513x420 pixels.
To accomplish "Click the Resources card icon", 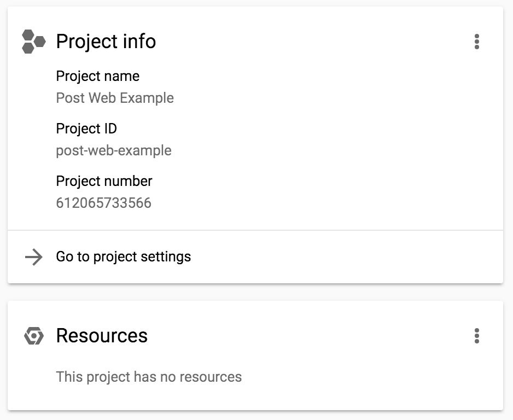I will pyautogui.click(x=34, y=335).
